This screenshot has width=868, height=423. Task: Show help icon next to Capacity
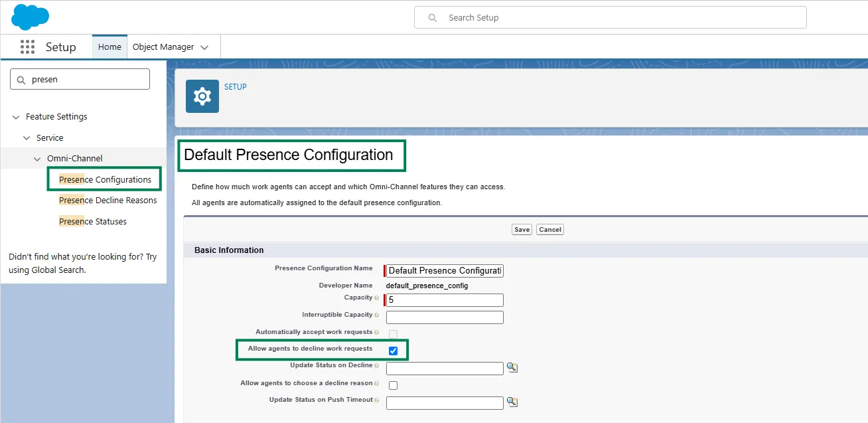(x=377, y=298)
